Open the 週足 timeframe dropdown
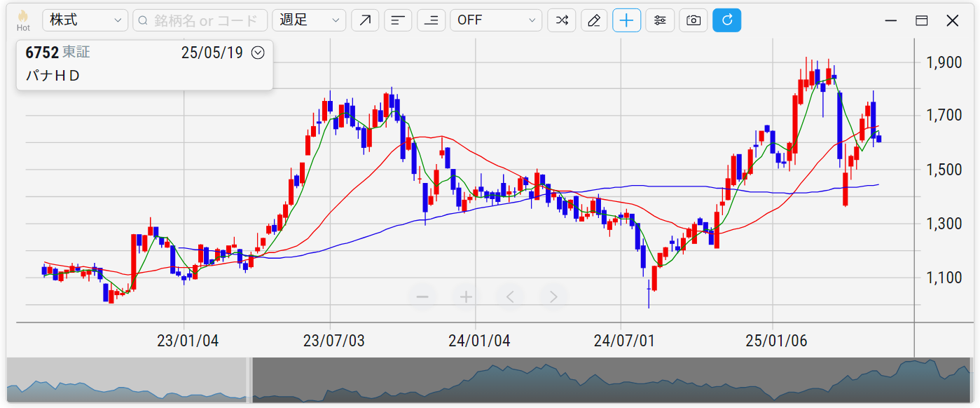This screenshot has width=980, height=408. pos(309,20)
